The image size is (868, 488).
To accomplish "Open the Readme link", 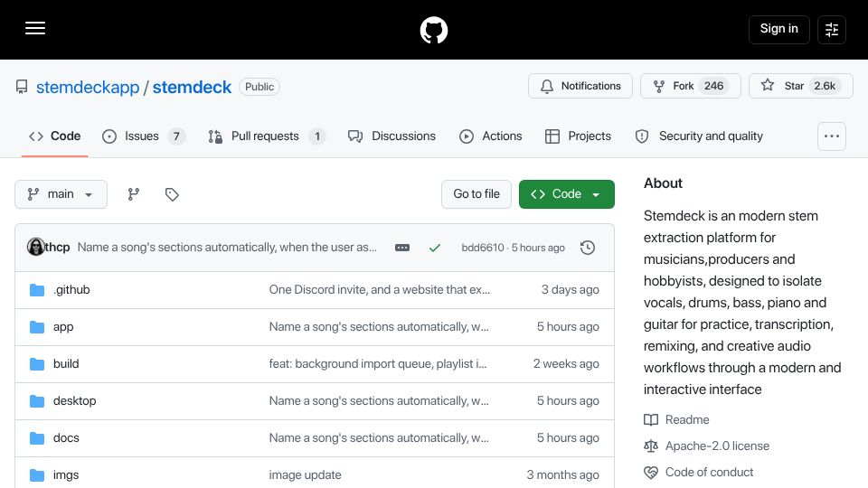I will pos(687,420).
